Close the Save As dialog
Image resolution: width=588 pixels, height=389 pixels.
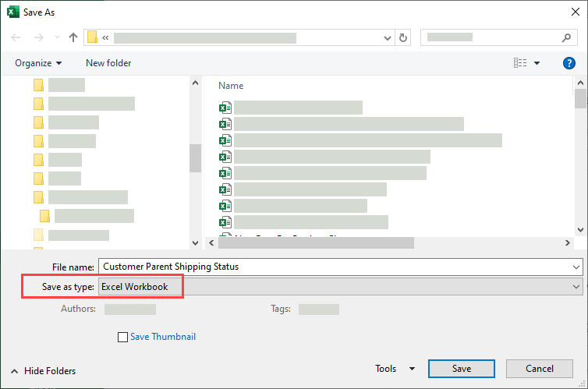[576, 12]
